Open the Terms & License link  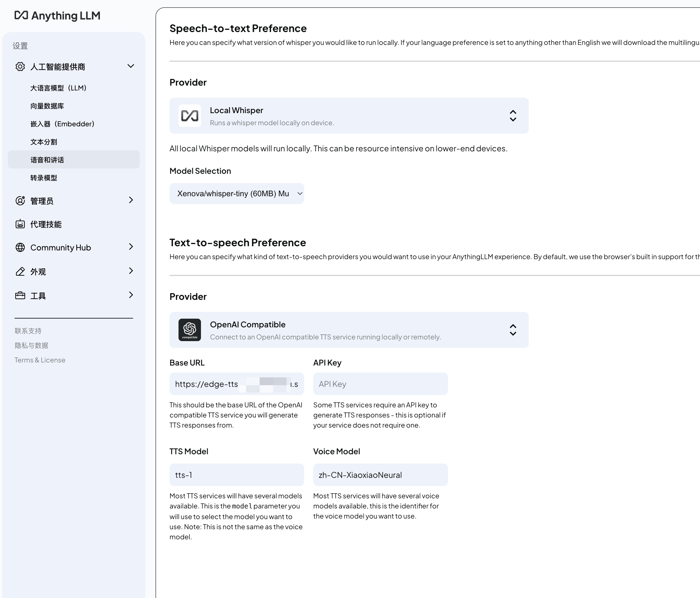pyautogui.click(x=40, y=360)
